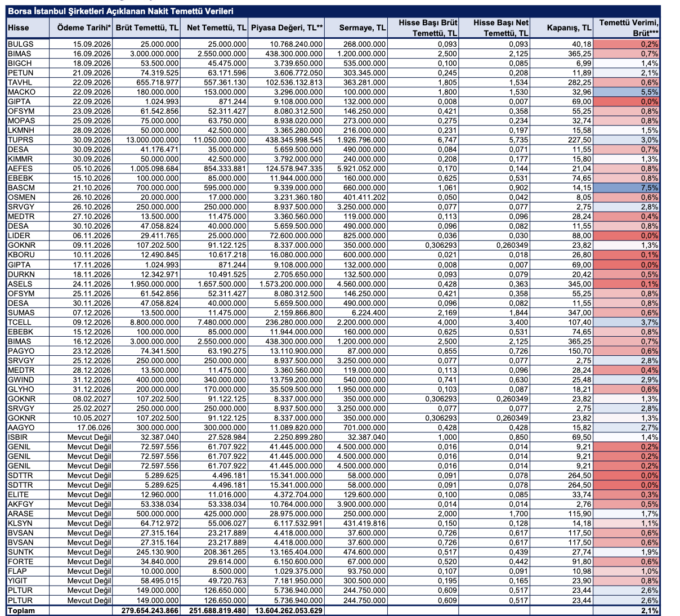Viewport: 680px width, 616px height.
Task: Select the 3,7% yield cell for TCELL
Action: tap(627, 322)
